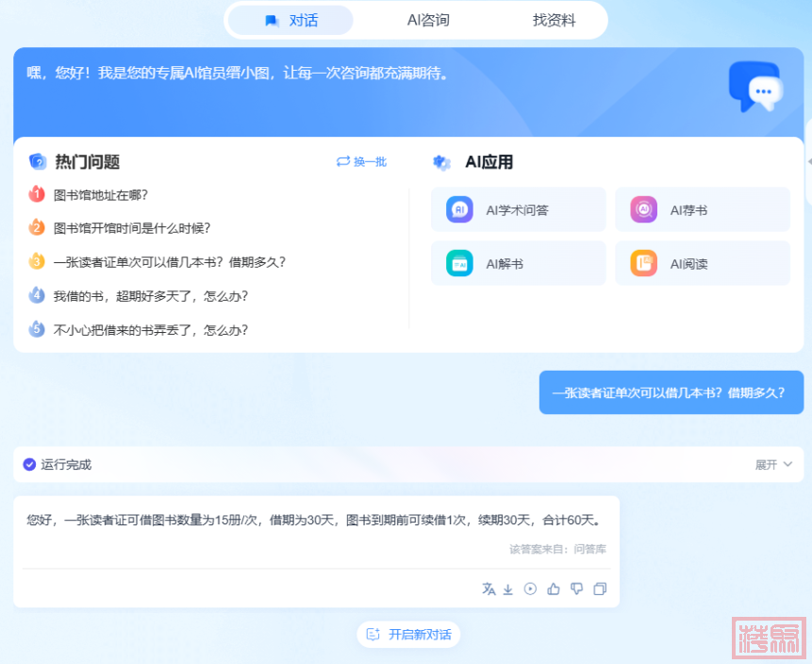Viewport: 812px width, 664px height.
Task: Expand the 运行完成 details with 展开
Action: point(773,464)
